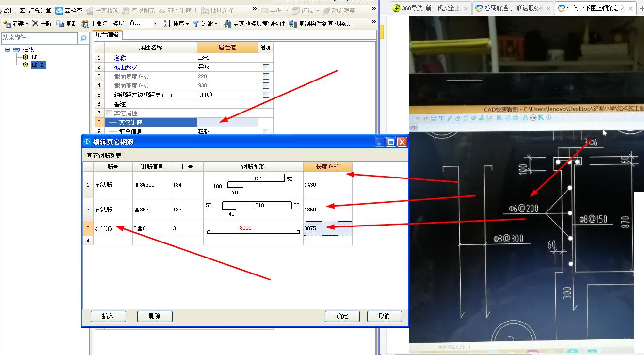Cancel dialog with 取消 button

point(385,316)
